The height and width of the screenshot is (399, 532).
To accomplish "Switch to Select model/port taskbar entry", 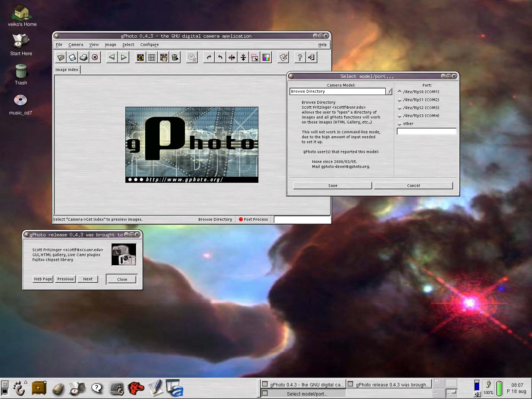I will pyautogui.click(x=303, y=394).
